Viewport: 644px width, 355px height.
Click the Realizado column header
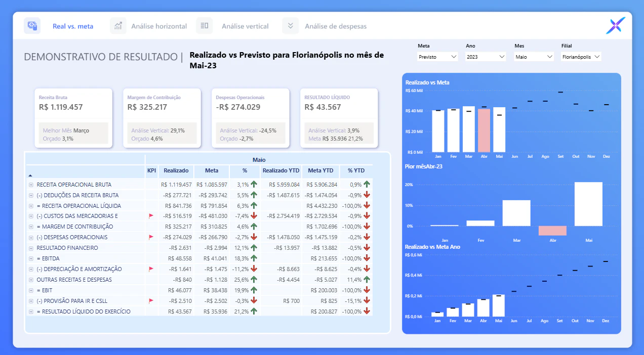(x=176, y=171)
